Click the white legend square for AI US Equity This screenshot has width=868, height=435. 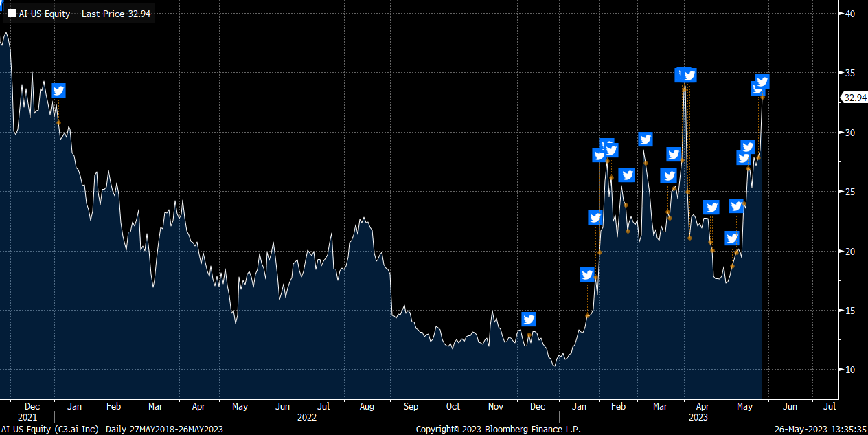12,14
